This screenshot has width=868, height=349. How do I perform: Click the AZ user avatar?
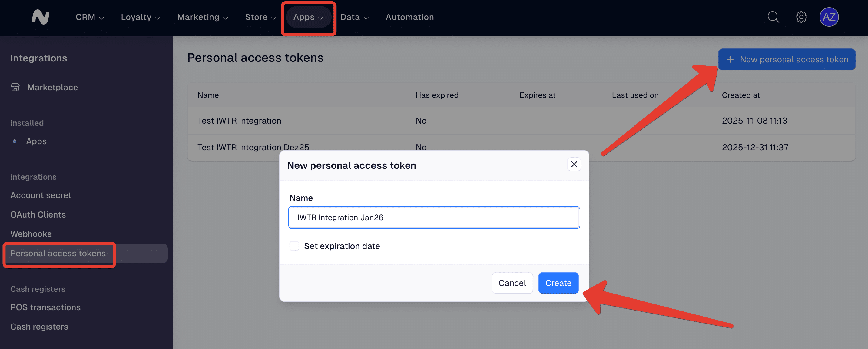[x=829, y=17]
